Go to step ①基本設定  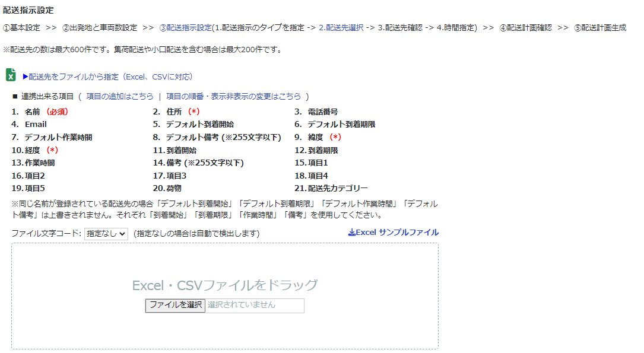21,28
